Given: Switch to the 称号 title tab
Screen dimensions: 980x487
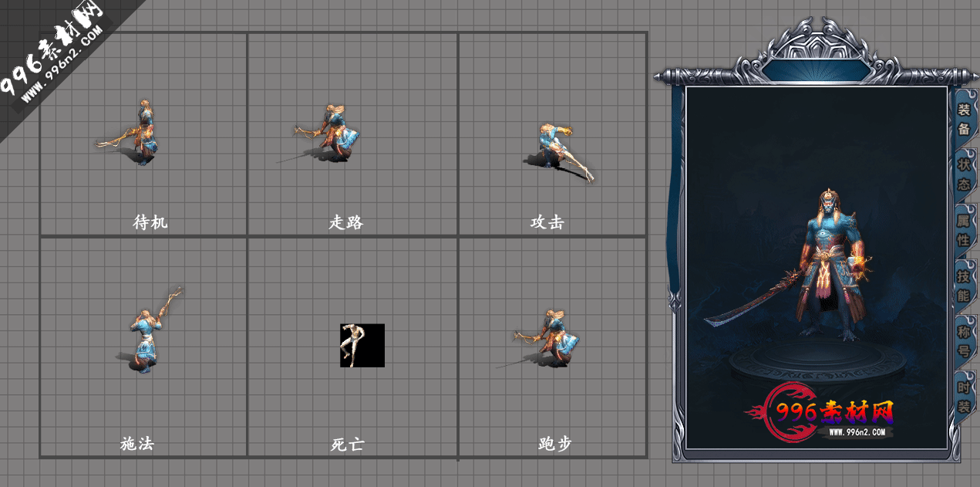Looking at the screenshot, I should tap(964, 341).
